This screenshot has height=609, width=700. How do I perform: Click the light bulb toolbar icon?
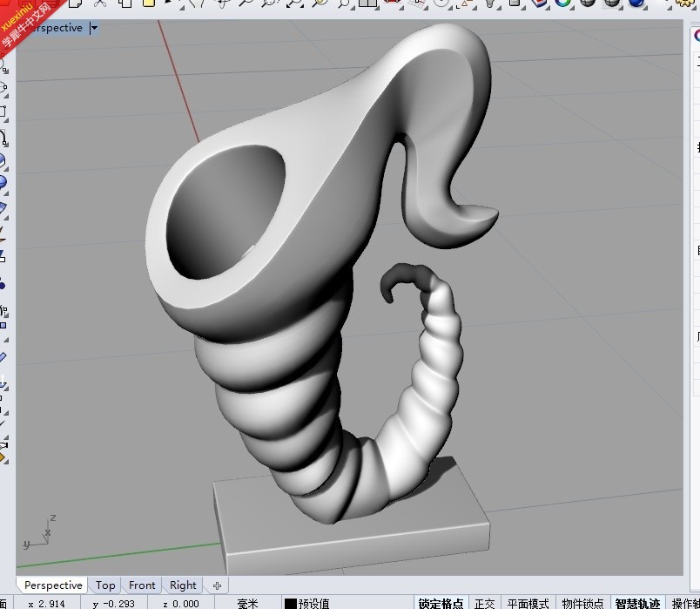pyautogui.click(x=491, y=3)
